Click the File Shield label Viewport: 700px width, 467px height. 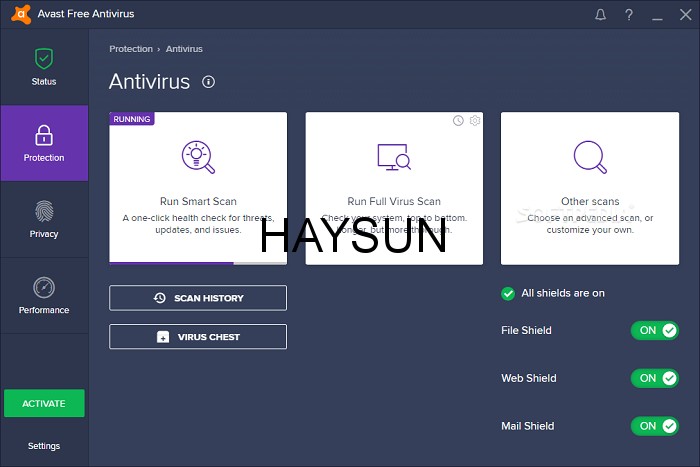[x=526, y=330]
